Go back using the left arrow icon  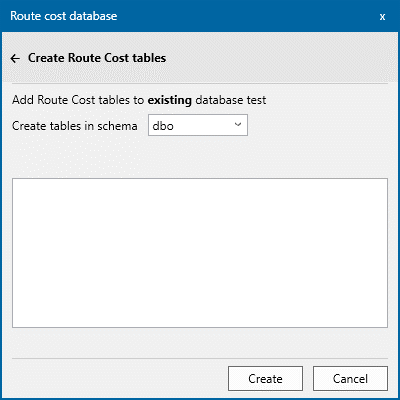[x=15, y=58]
